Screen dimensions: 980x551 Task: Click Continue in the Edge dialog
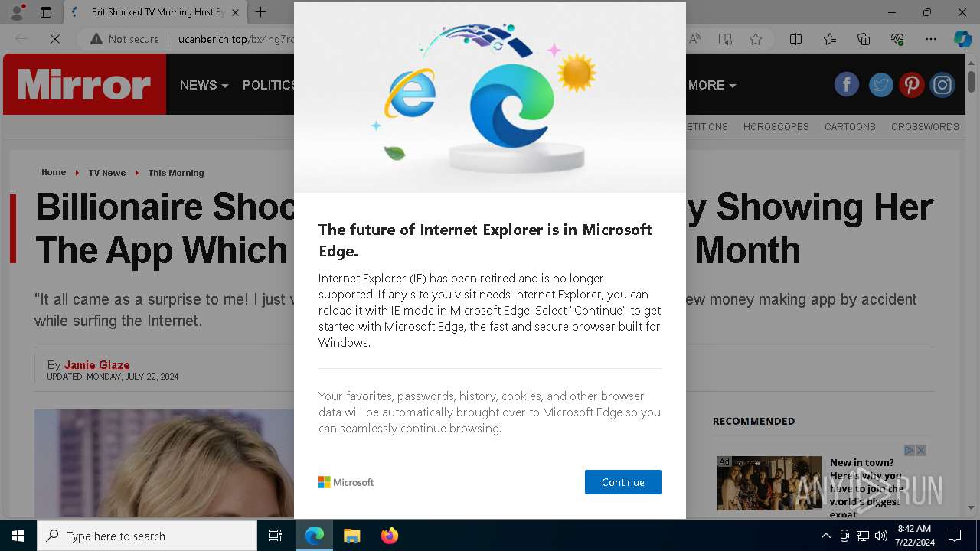pos(622,482)
